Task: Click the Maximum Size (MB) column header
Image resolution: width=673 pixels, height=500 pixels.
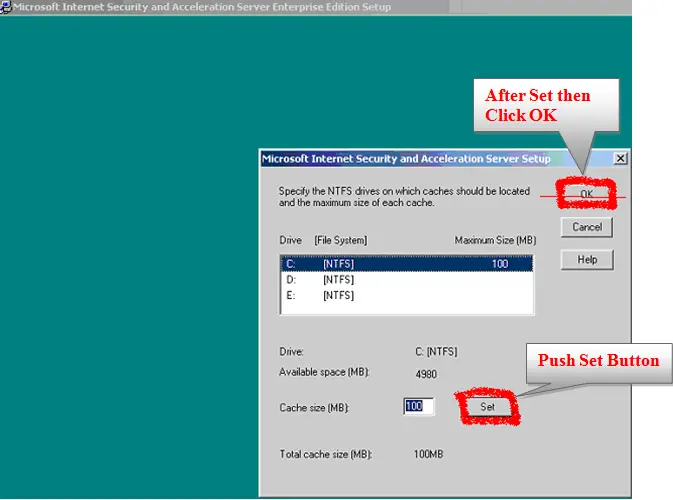Action: pyautogui.click(x=495, y=240)
